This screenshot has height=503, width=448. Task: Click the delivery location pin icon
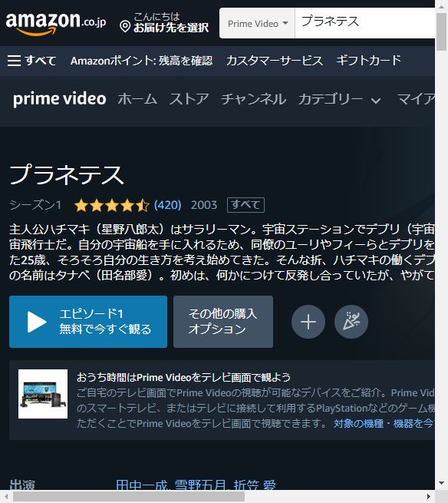pos(125,26)
